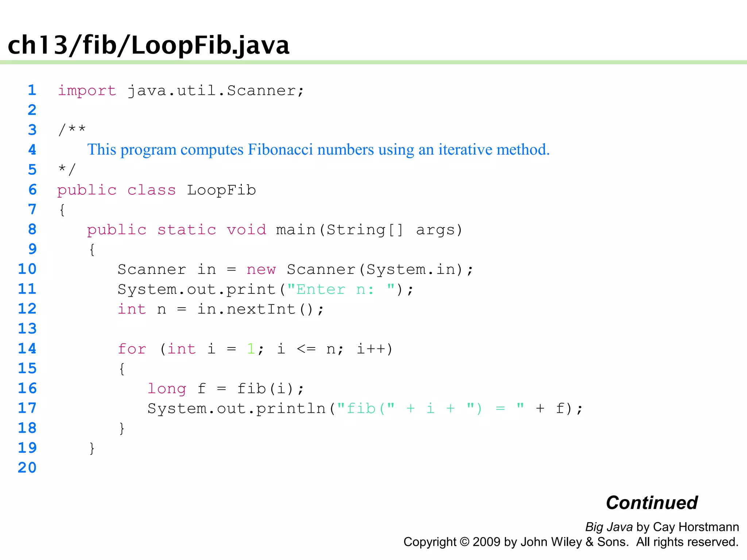The image size is (747, 560).
Task: Click the "*/" comment closer on line 5
Action: 67,170
